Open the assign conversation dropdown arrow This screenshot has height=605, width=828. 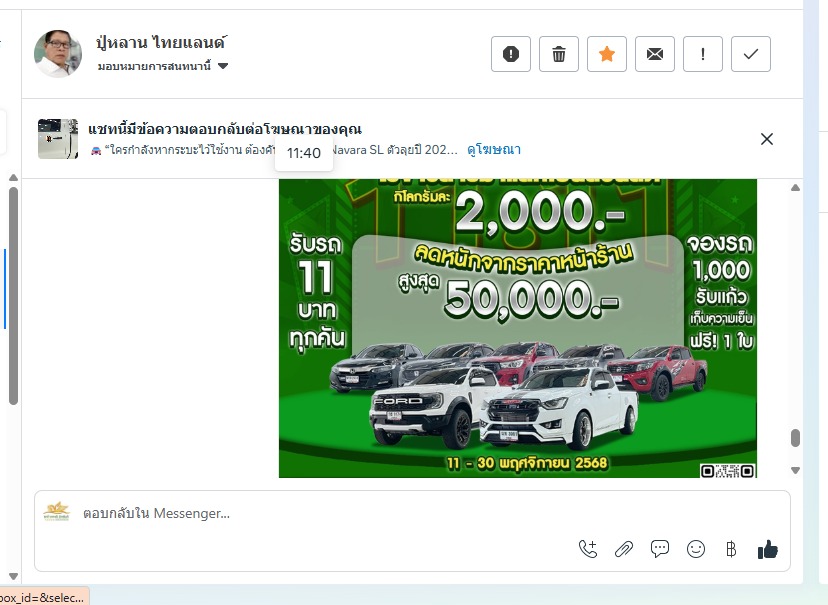[223, 66]
